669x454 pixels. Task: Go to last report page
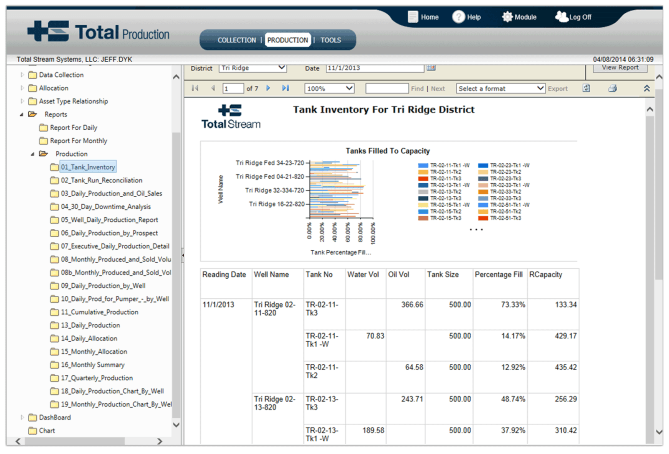(x=285, y=88)
